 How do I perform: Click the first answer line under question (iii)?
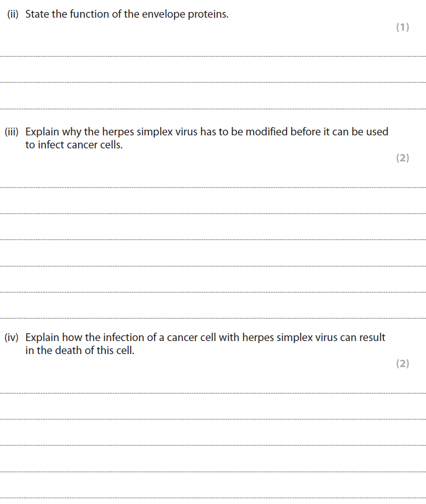click(x=213, y=187)
